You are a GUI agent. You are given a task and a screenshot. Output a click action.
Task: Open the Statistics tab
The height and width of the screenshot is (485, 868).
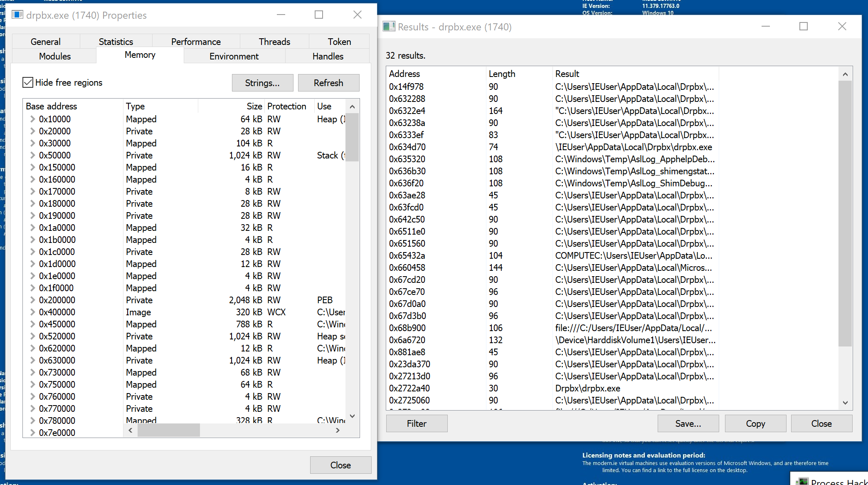[116, 42]
